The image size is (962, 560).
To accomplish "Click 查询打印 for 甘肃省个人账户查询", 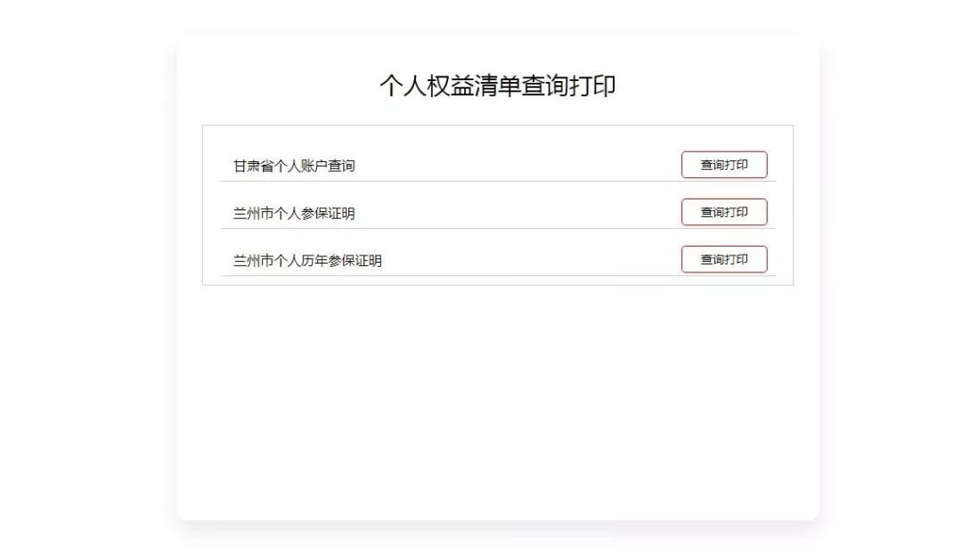I will point(723,165).
